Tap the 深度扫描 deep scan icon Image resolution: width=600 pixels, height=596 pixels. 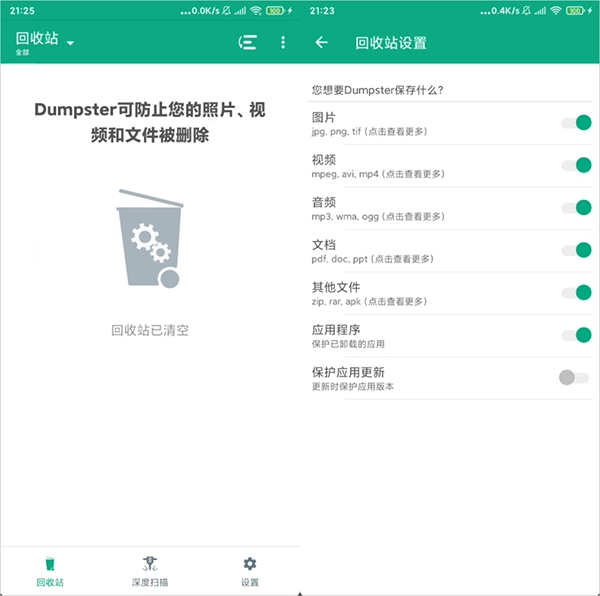pyautogui.click(x=150, y=564)
